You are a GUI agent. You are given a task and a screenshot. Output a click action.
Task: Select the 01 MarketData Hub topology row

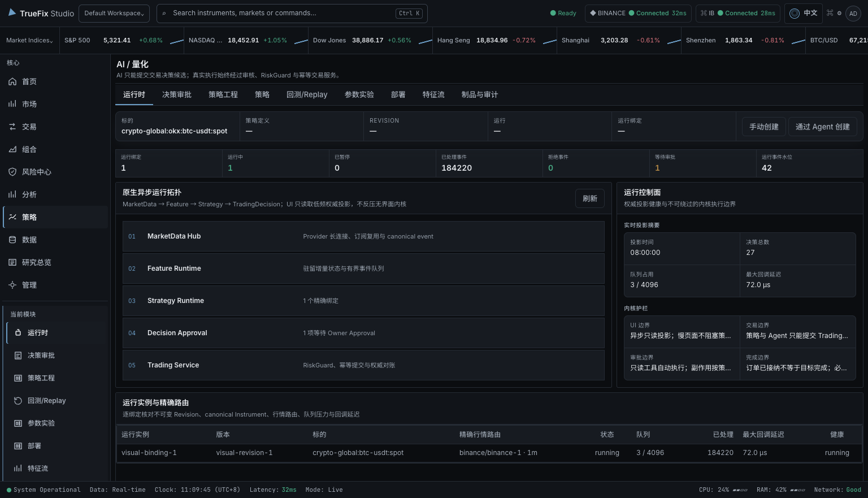click(363, 236)
